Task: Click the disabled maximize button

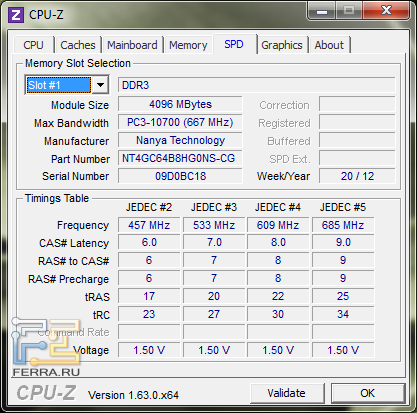Action: 349,11
